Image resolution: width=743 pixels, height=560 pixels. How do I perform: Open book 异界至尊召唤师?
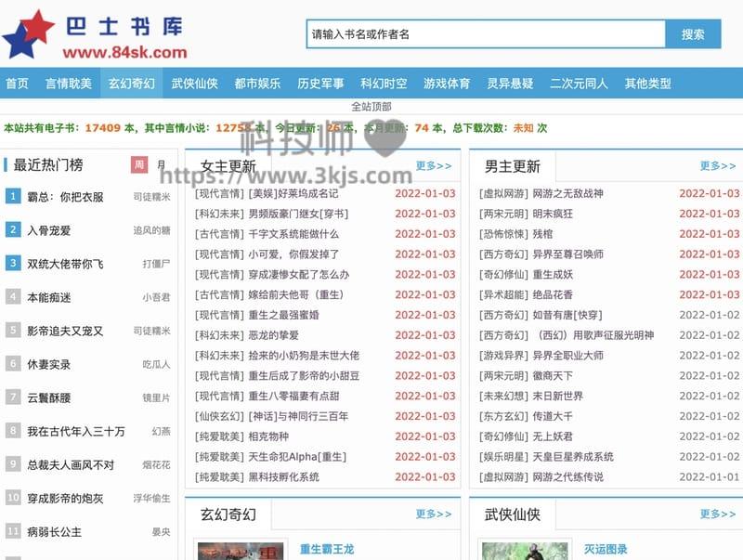(x=567, y=254)
